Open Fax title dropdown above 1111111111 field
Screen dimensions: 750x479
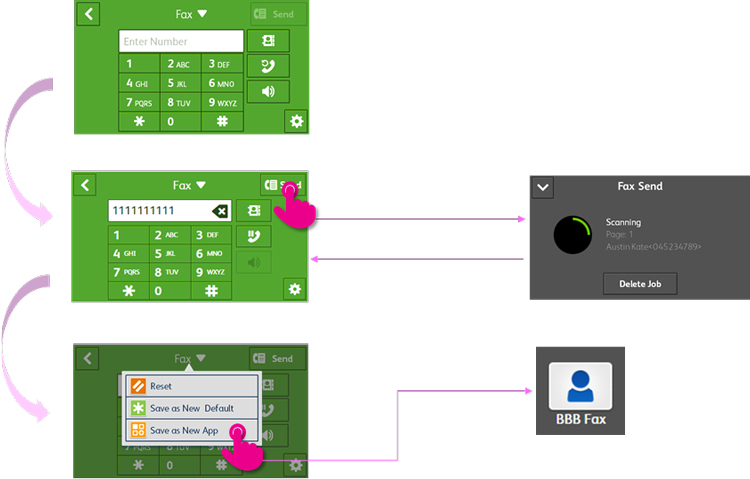click(x=188, y=185)
